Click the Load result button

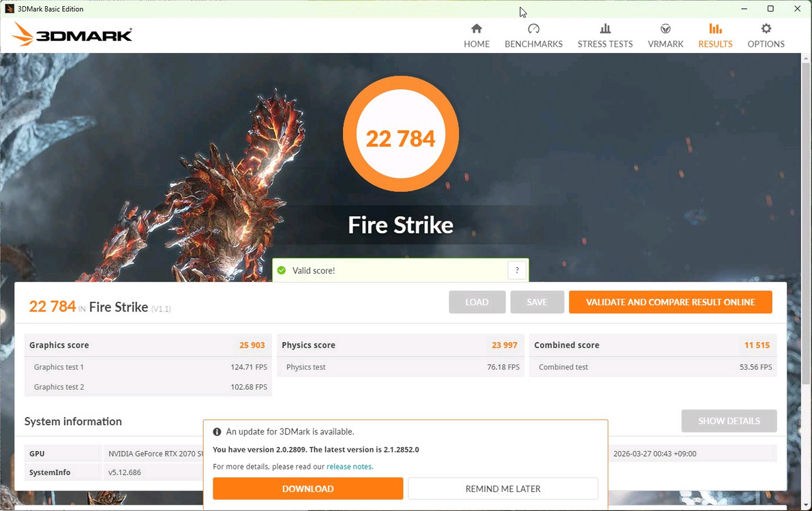coord(477,302)
